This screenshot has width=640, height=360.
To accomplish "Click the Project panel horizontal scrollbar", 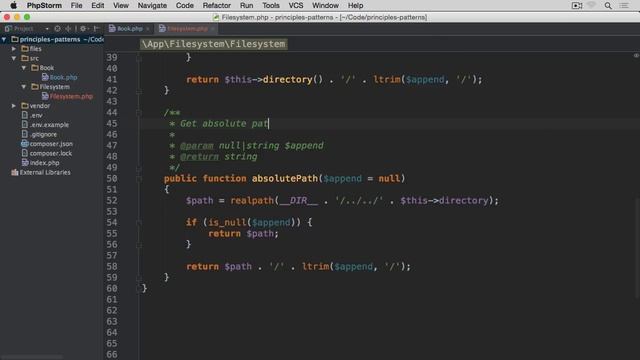I will (x=32, y=357).
